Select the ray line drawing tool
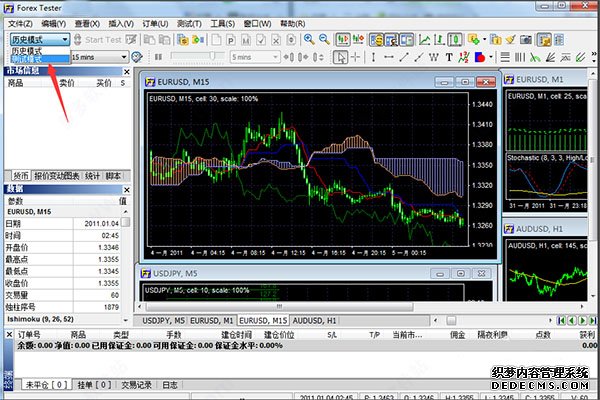The width and height of the screenshot is (600, 400). (x=419, y=57)
